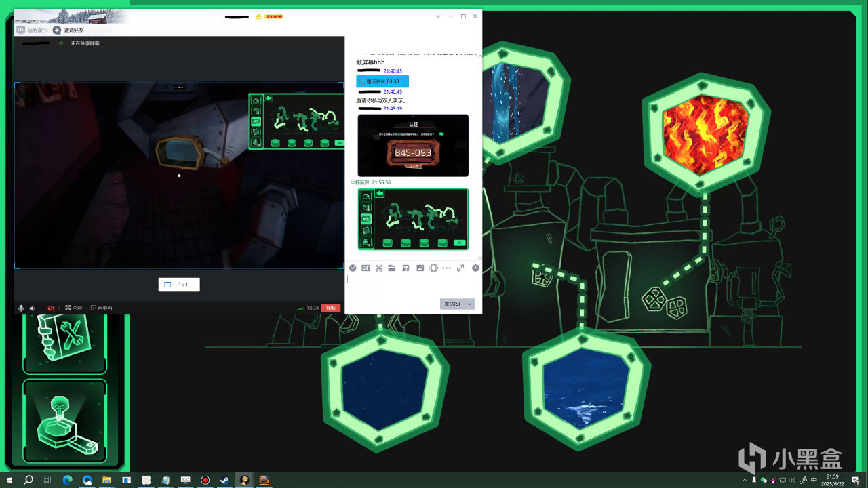The image size is (868, 488).
Task: Click the timestamp 21:49:19 in chat
Action: pos(393,108)
